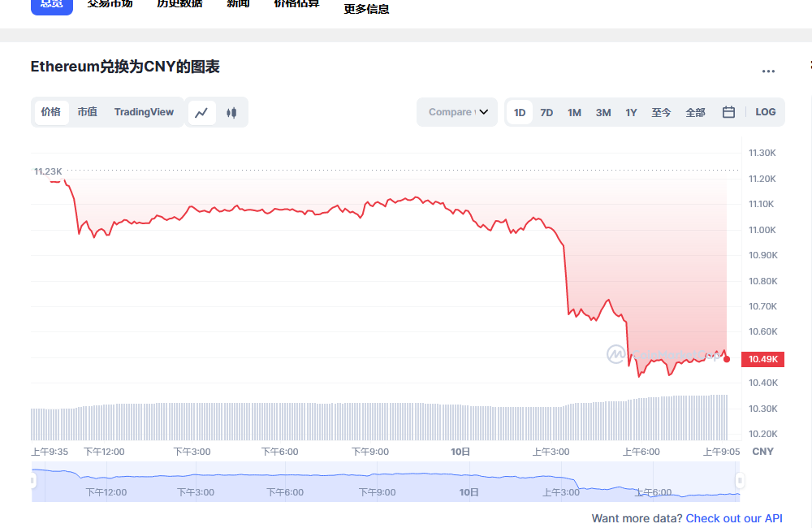
Task: Select the 7D time range
Action: click(546, 112)
